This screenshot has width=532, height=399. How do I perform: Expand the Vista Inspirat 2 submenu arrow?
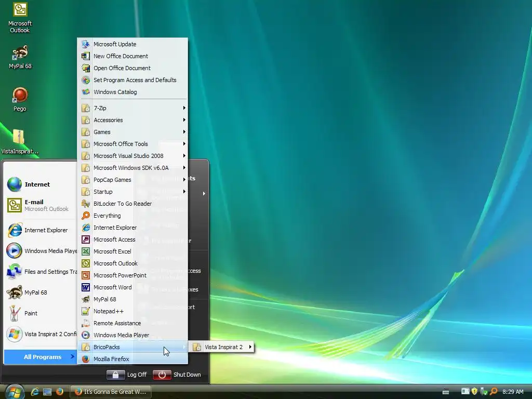point(250,347)
